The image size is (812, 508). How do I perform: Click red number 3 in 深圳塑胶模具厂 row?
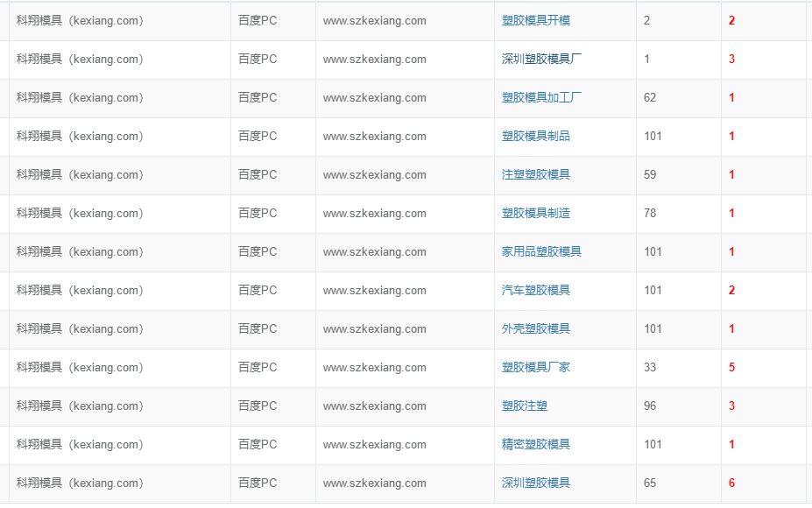tap(731, 59)
